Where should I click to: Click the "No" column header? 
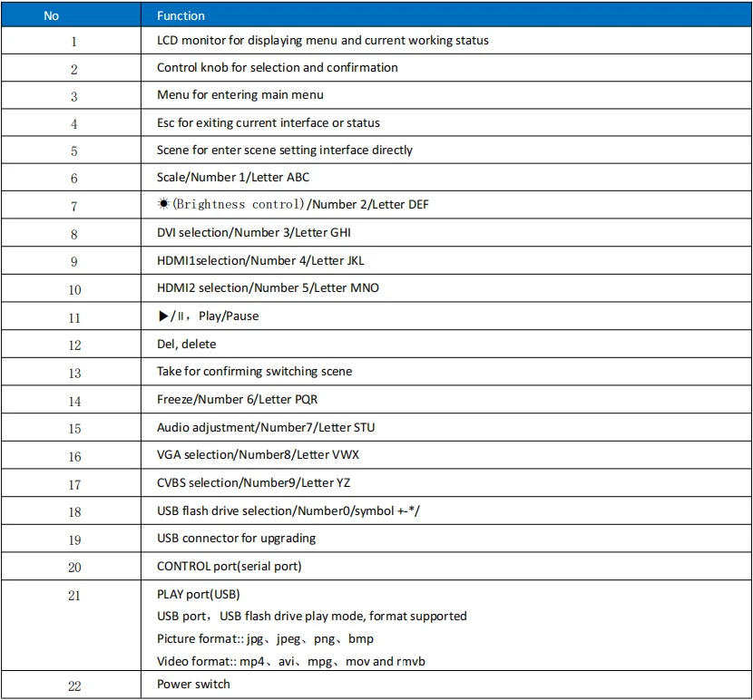coord(51,15)
